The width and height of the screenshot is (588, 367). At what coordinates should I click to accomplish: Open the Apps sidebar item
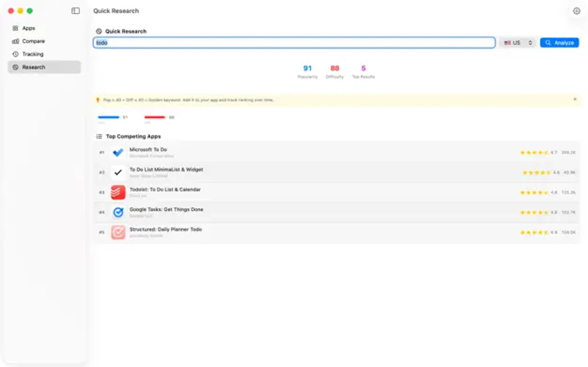coord(44,28)
